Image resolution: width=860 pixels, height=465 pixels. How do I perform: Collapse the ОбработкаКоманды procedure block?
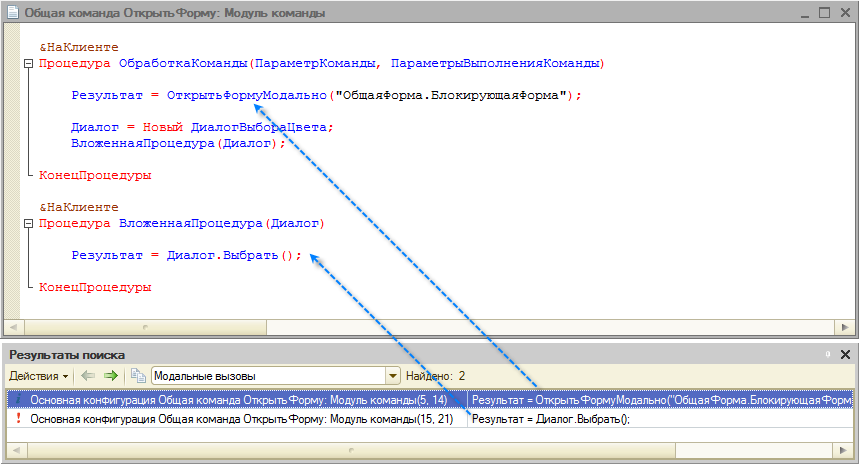[x=27, y=63]
